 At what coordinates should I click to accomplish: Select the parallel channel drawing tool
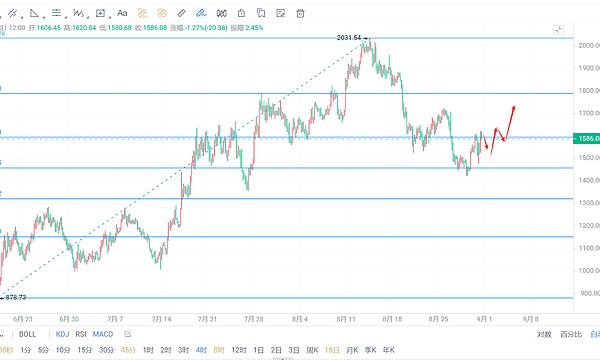(12, 13)
